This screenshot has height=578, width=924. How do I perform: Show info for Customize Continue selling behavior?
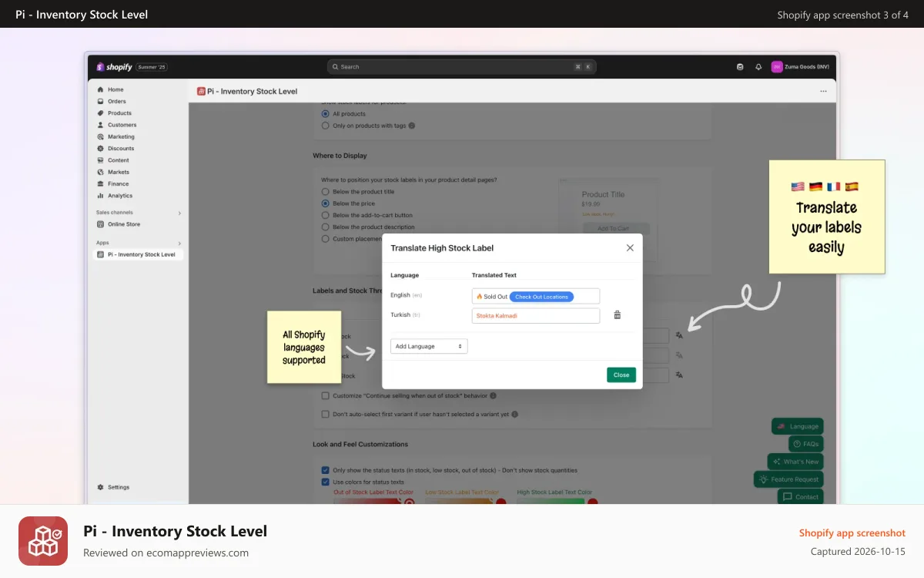point(493,395)
